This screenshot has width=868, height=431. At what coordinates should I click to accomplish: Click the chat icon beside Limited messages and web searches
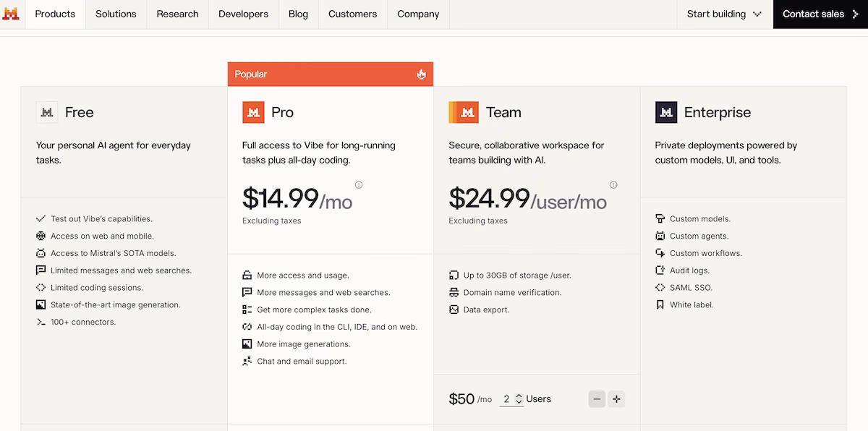pyautogui.click(x=41, y=270)
